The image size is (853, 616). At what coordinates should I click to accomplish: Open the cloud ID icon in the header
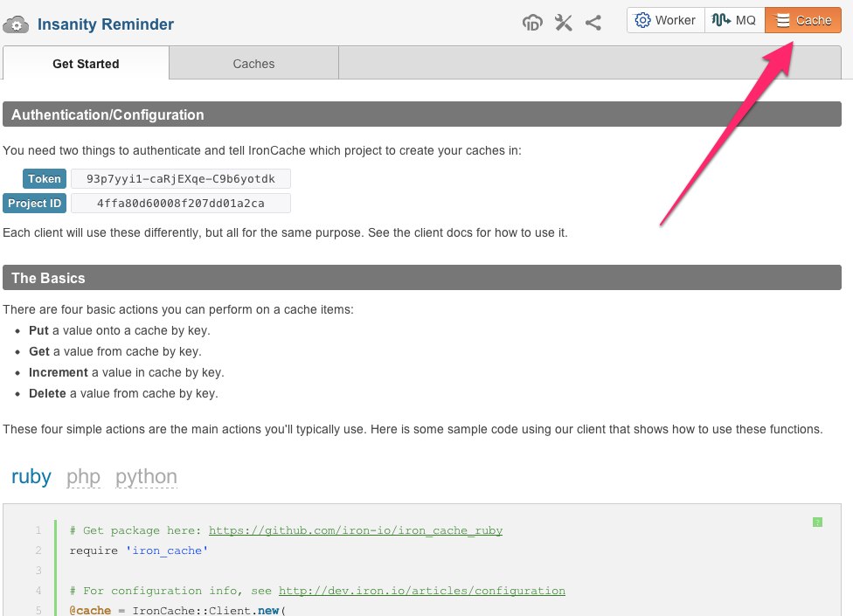click(x=532, y=23)
